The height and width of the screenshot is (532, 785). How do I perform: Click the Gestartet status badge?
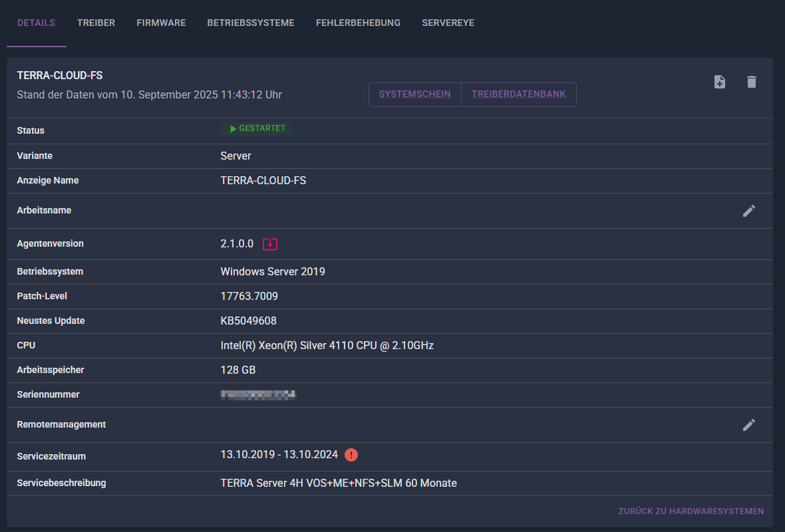pos(256,128)
